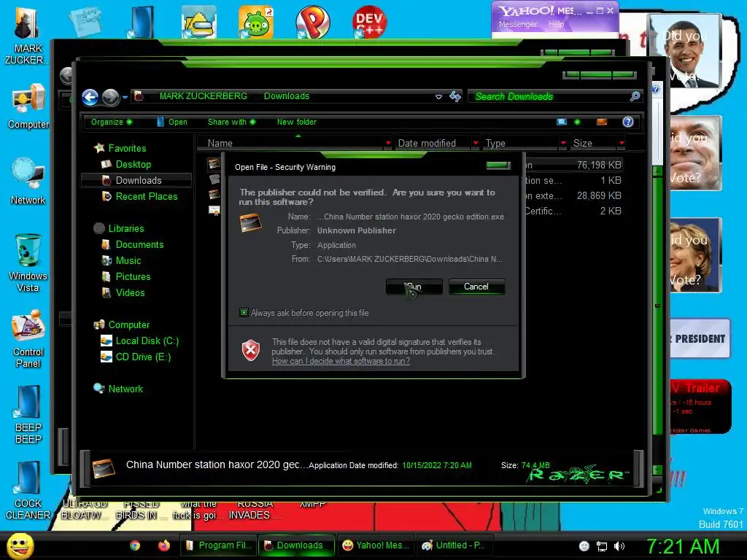
Task: Expand the address bar history dropdown
Action: [438, 97]
